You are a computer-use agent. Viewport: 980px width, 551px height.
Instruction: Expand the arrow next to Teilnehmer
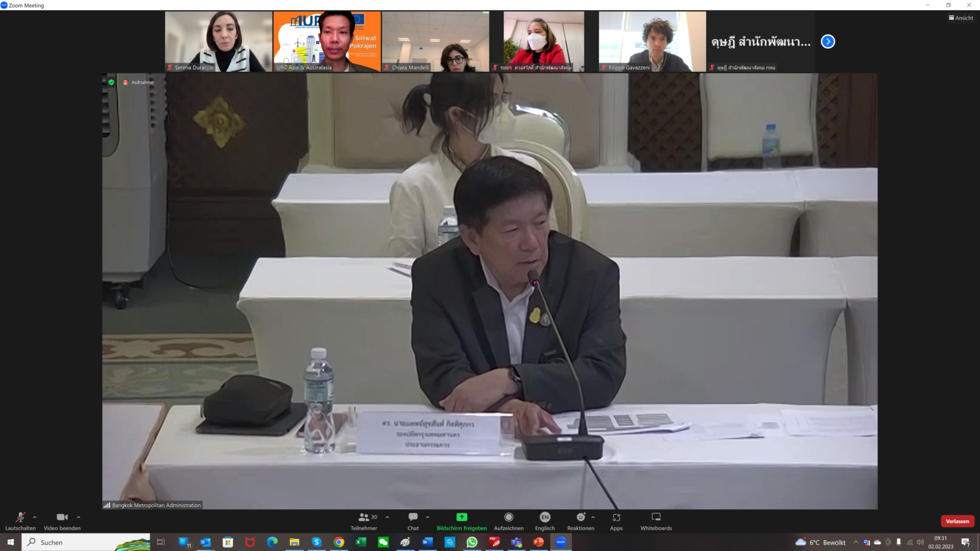(x=387, y=517)
